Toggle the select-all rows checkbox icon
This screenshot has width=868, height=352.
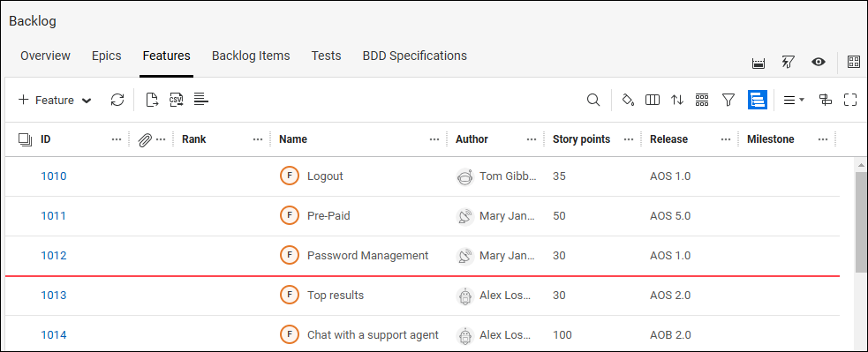point(25,139)
